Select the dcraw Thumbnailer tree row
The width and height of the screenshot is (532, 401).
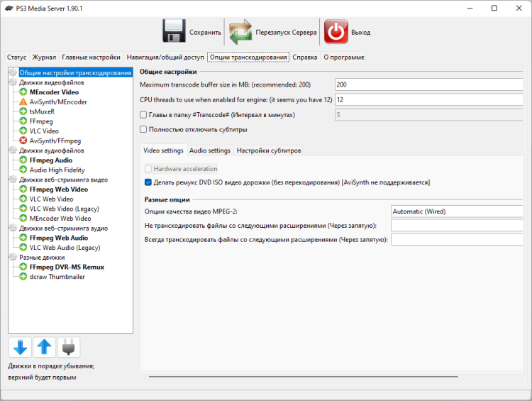pyautogui.click(x=57, y=277)
